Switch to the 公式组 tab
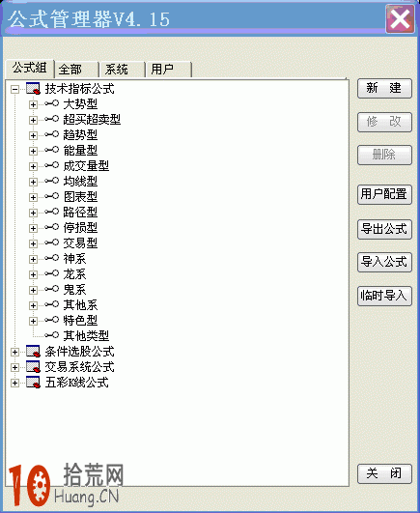This screenshot has width=420, height=513. click(x=30, y=69)
